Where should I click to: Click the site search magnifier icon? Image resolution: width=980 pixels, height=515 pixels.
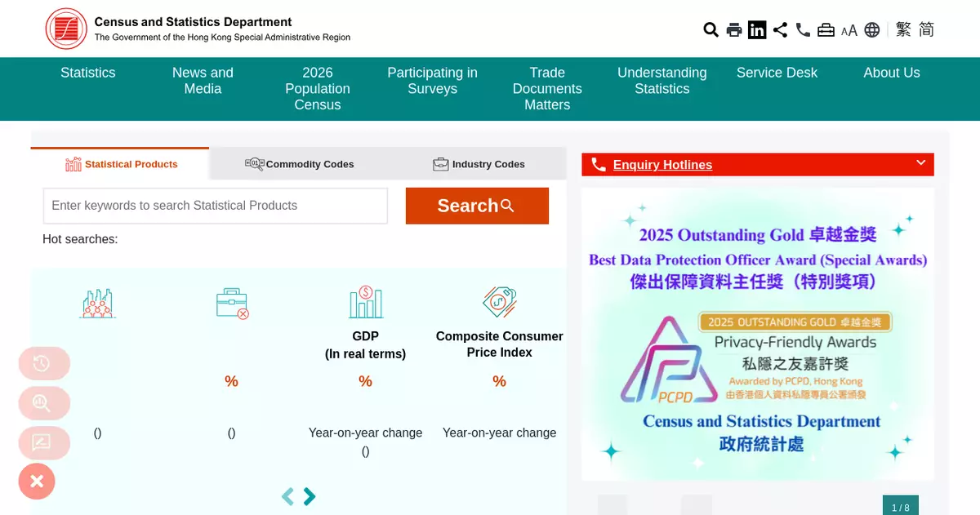coord(710,30)
